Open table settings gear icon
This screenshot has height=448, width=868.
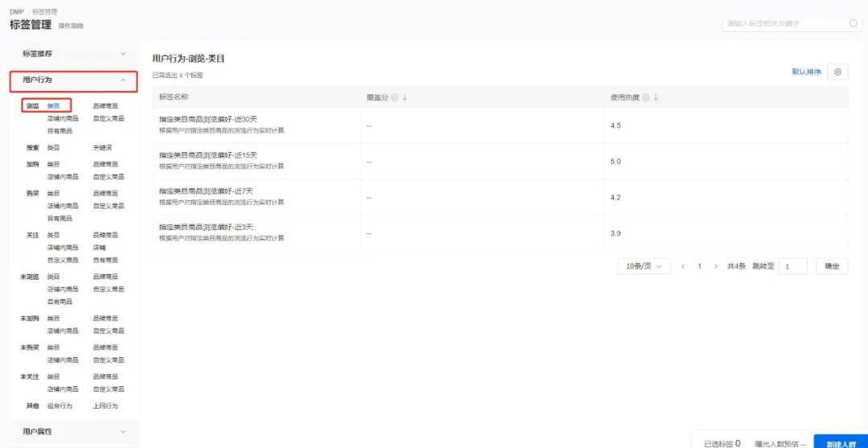click(837, 72)
